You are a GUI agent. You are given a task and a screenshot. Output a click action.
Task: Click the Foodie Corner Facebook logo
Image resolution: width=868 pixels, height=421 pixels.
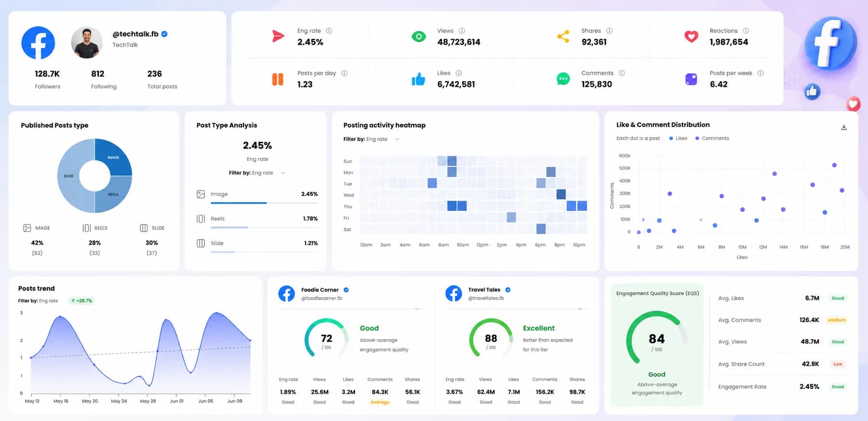pos(286,293)
